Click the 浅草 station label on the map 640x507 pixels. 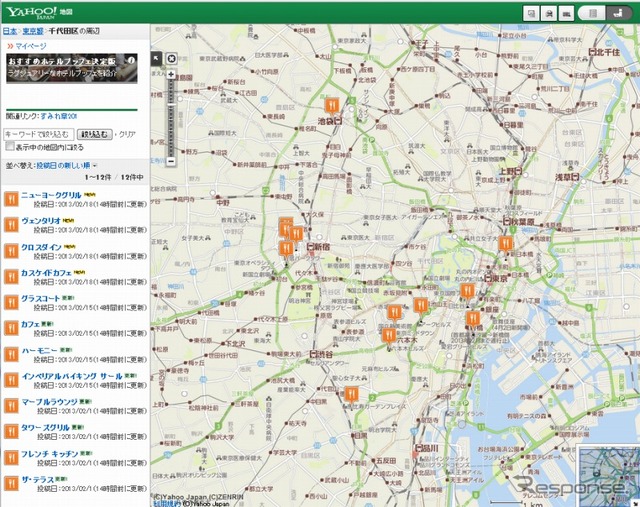pyautogui.click(x=567, y=177)
